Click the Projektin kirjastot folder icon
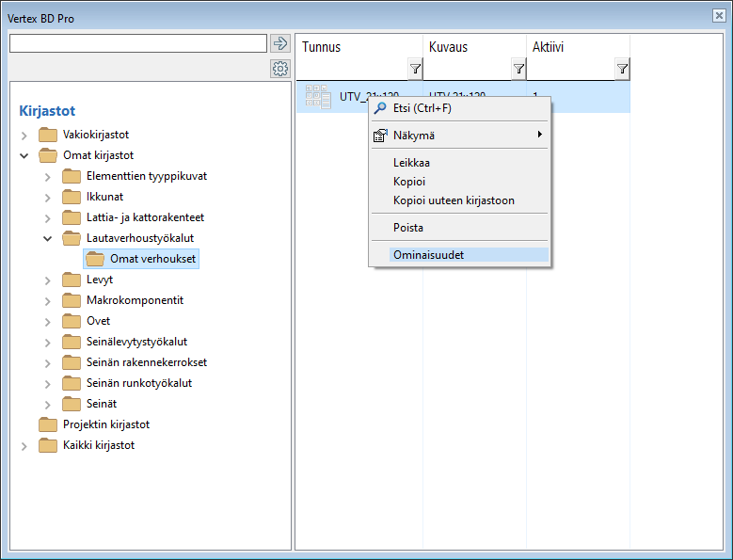The height and width of the screenshot is (560, 733). point(48,424)
